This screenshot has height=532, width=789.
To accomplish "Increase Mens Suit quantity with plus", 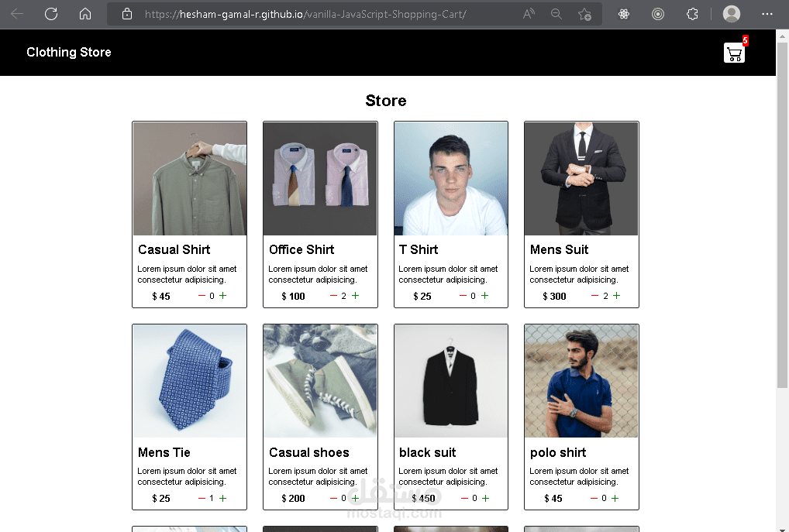I will 615,296.
